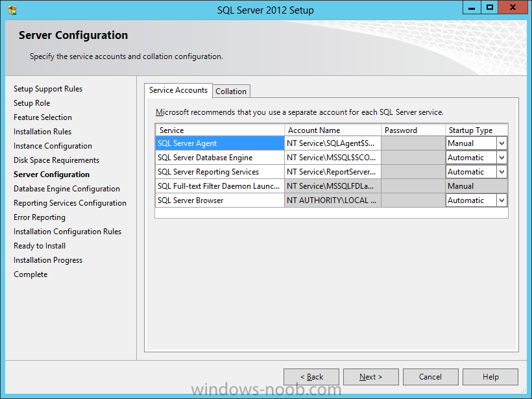
Task: Click the bold Server Configuration sidebar step
Action: pyautogui.click(x=51, y=175)
